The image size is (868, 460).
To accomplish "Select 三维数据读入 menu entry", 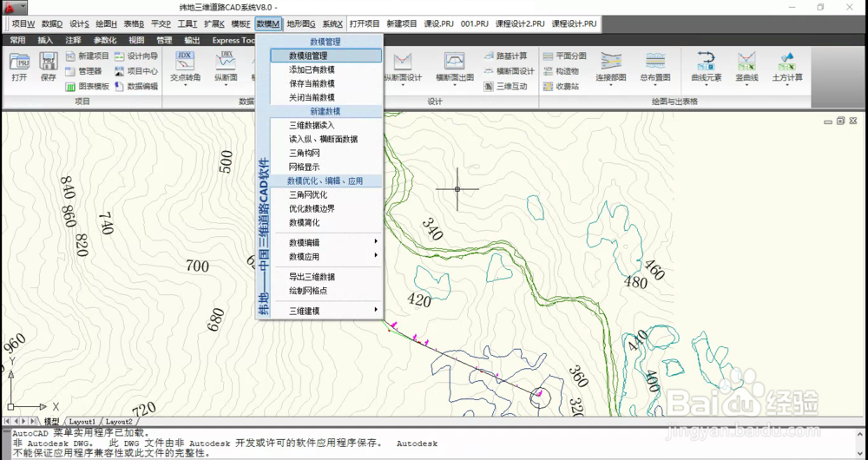I will (x=326, y=126).
